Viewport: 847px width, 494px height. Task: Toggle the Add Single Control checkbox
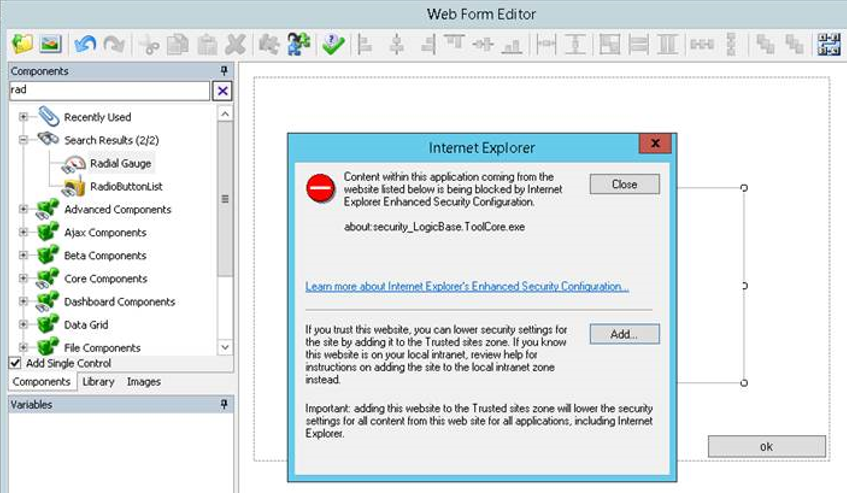coord(15,363)
